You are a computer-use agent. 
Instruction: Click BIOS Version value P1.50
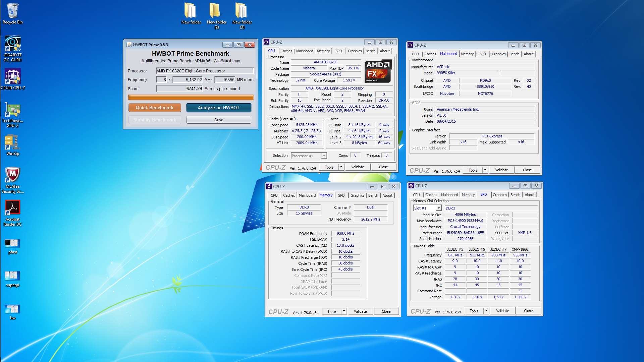coord(485,115)
